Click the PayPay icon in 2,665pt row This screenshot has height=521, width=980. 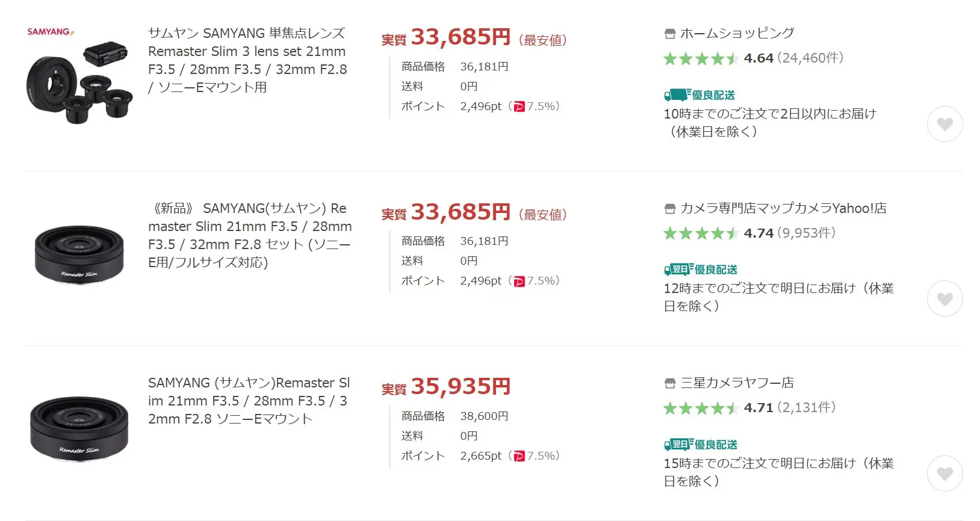(519, 457)
